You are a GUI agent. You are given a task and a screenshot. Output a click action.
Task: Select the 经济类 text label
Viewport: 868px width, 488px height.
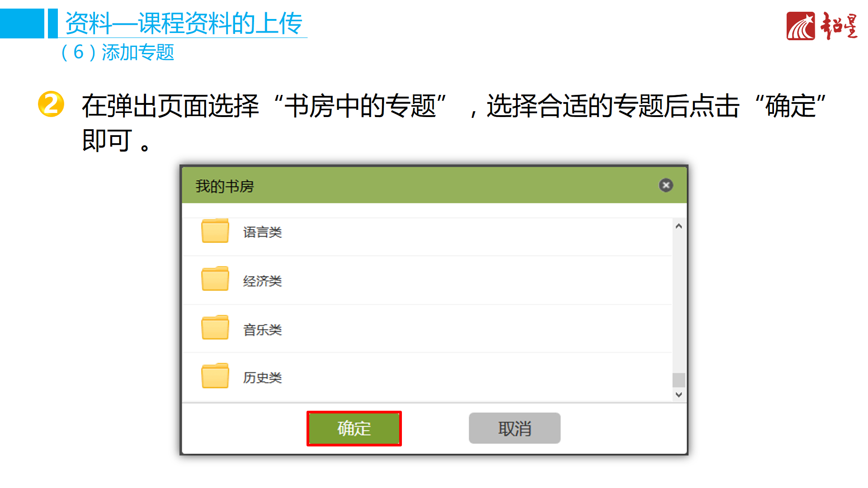pos(262,281)
